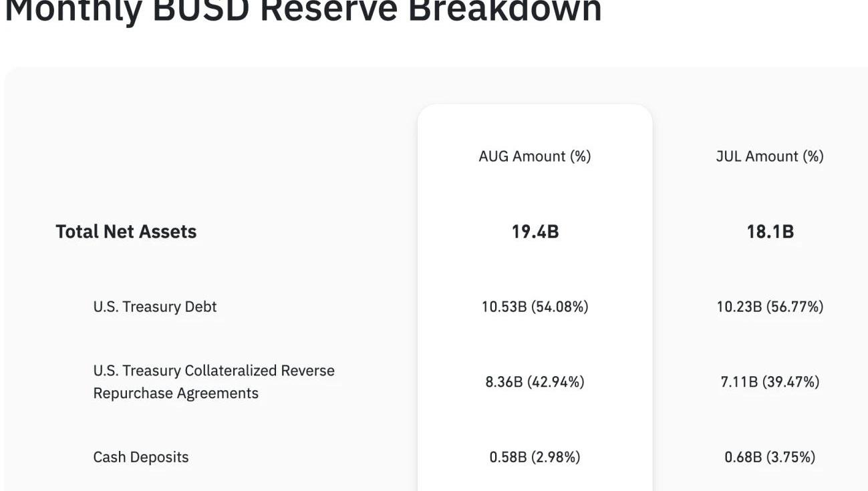Screen dimensions: 868x491
Task: Click the U.S. Treasury Collateralized Reverse text line
Action: (214, 371)
